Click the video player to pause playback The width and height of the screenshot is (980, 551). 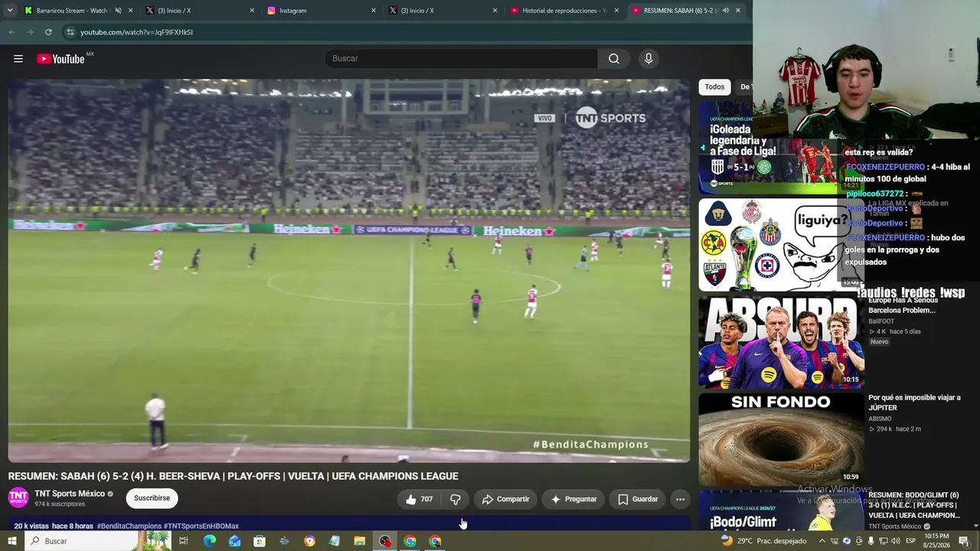click(349, 271)
